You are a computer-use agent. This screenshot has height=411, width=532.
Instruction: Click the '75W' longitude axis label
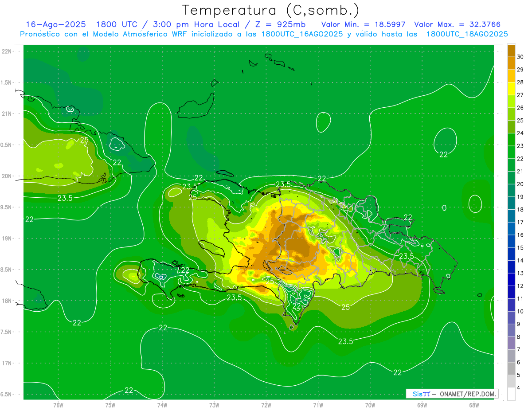coord(110,405)
